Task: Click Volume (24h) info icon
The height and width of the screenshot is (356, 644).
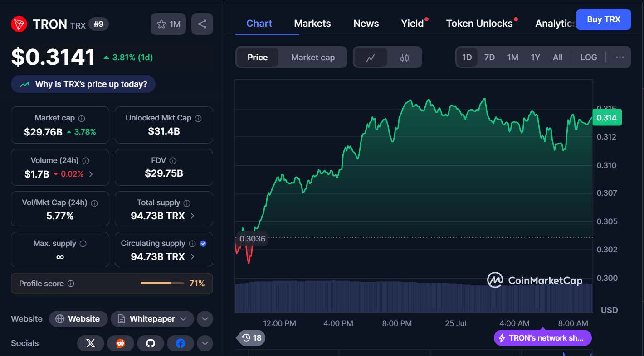Action: coord(86,161)
